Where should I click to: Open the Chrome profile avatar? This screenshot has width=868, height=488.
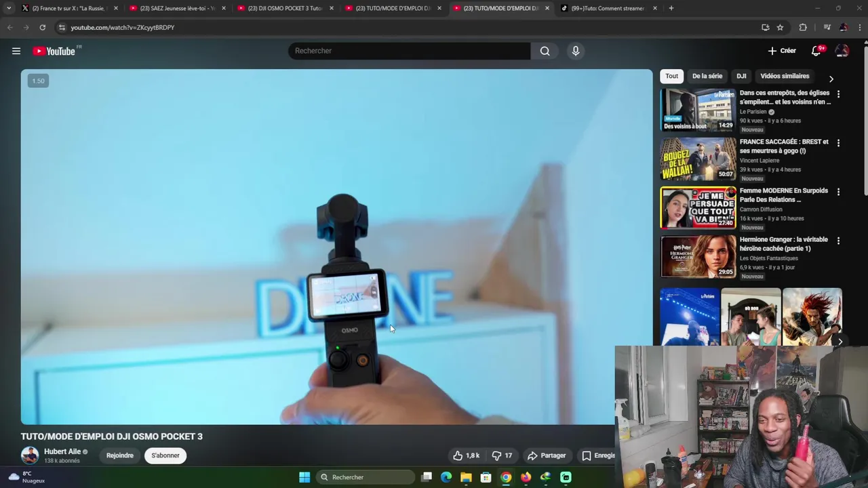click(x=843, y=27)
